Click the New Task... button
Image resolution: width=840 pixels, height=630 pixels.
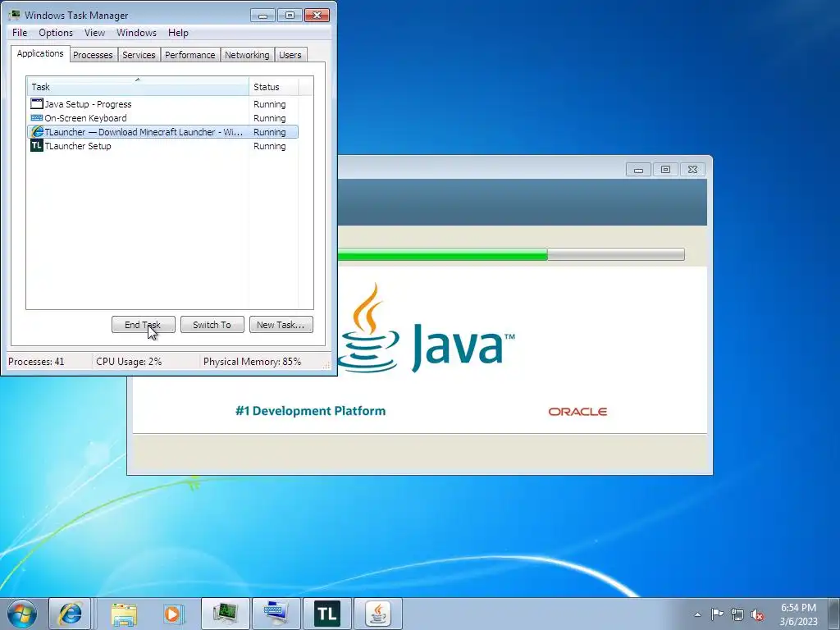pyautogui.click(x=281, y=324)
